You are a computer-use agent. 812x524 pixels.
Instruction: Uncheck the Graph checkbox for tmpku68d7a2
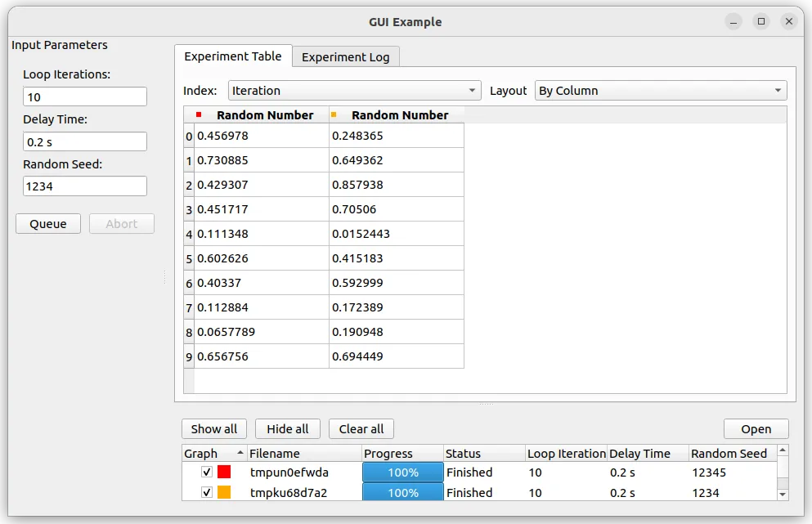pyautogui.click(x=207, y=493)
